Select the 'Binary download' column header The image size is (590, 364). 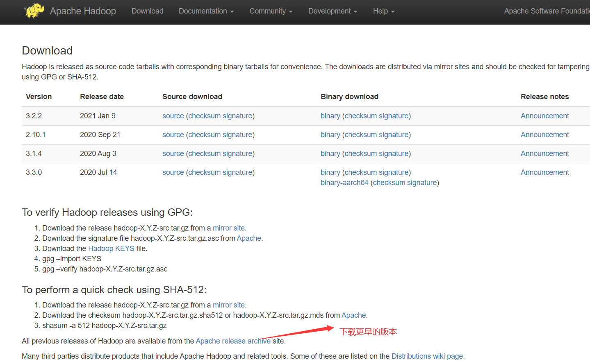(x=350, y=97)
